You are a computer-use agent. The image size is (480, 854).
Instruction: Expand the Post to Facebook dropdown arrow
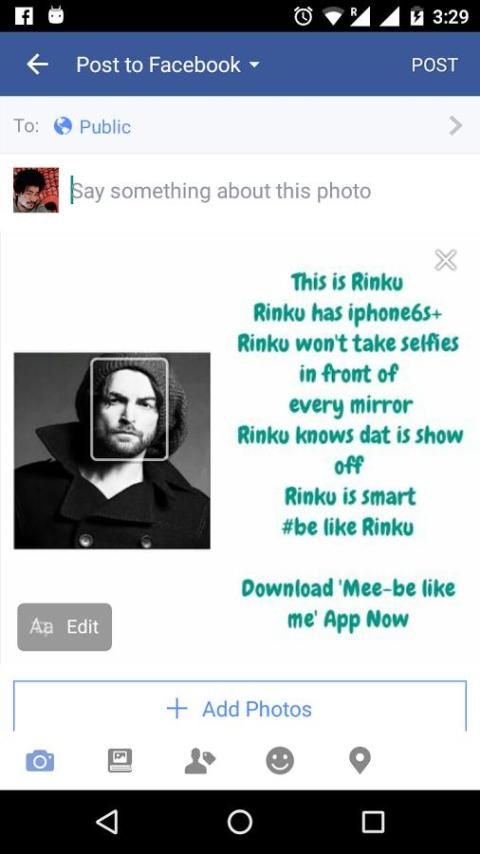(254, 65)
